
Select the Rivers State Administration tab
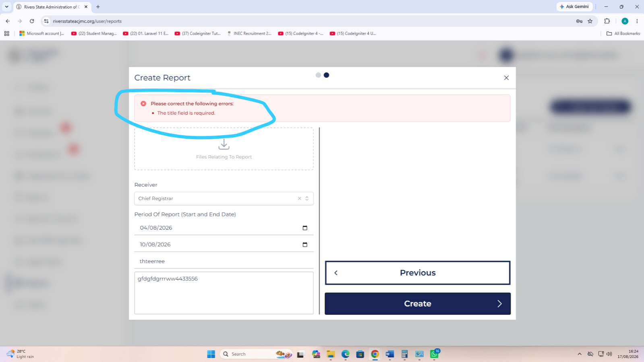(52, 7)
